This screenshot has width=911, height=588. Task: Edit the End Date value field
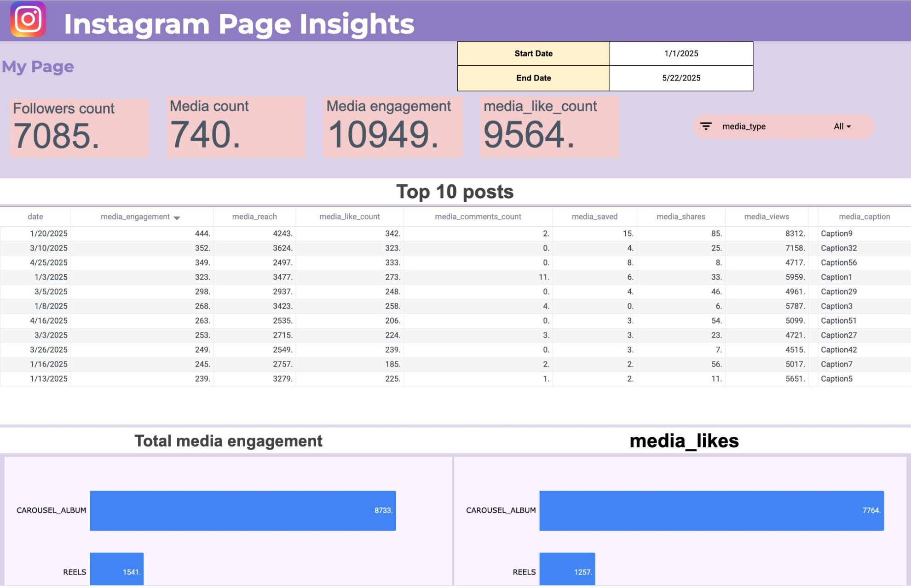point(681,78)
